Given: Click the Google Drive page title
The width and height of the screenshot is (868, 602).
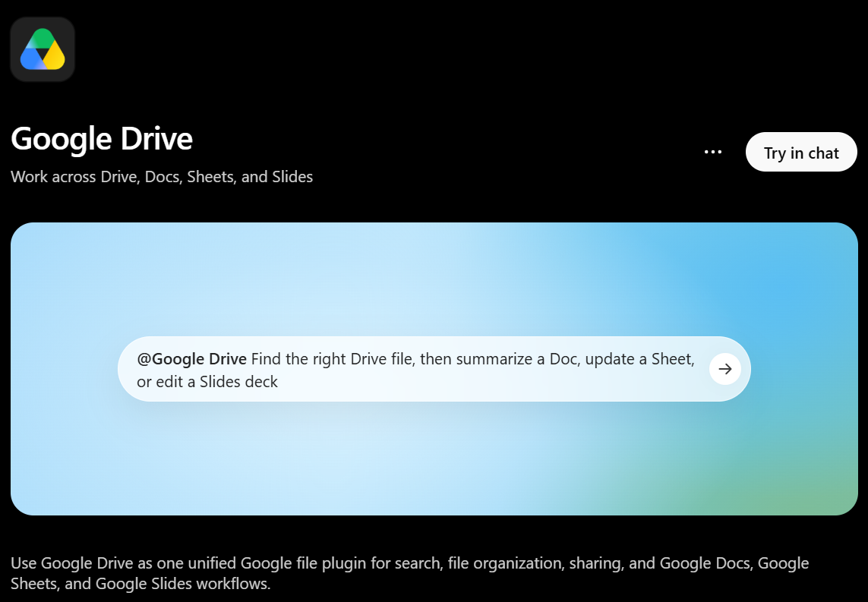Looking at the screenshot, I should pyautogui.click(x=102, y=139).
